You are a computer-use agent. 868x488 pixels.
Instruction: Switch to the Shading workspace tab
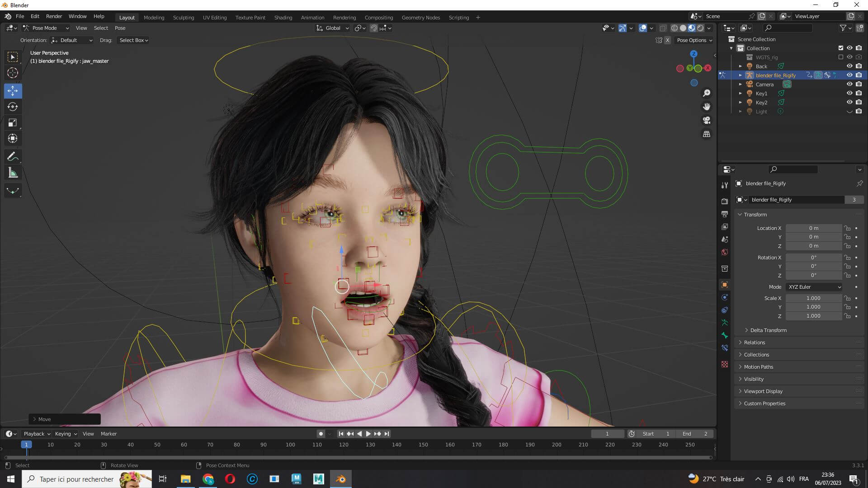tap(283, 18)
